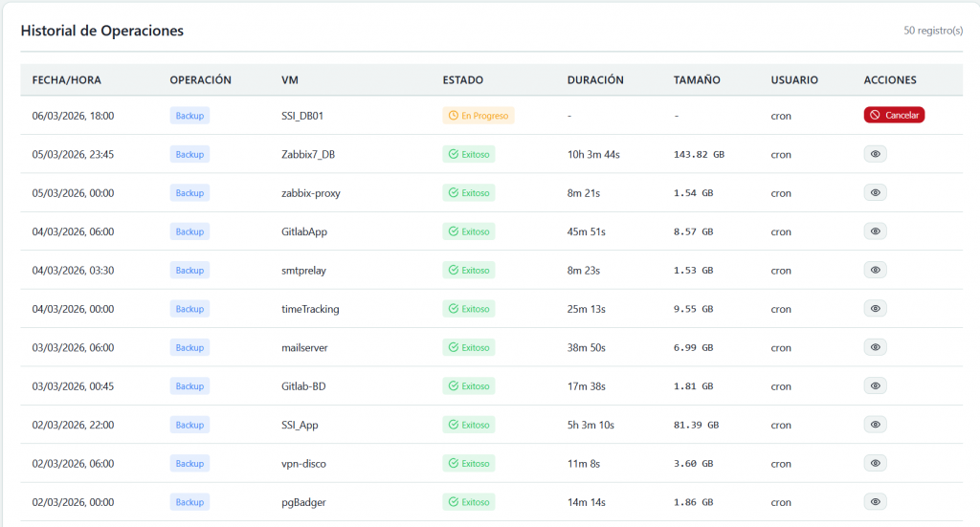Click the VM column header

tap(289, 80)
